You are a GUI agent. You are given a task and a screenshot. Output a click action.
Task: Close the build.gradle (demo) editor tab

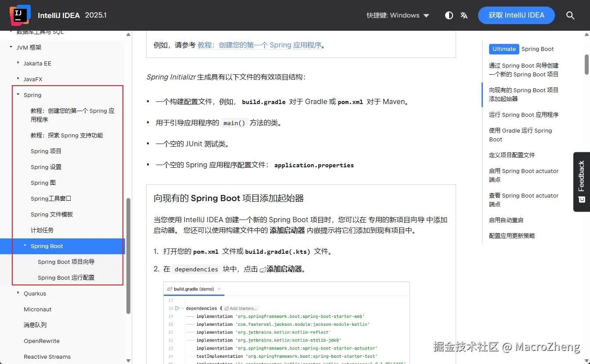pyautogui.click(x=219, y=289)
